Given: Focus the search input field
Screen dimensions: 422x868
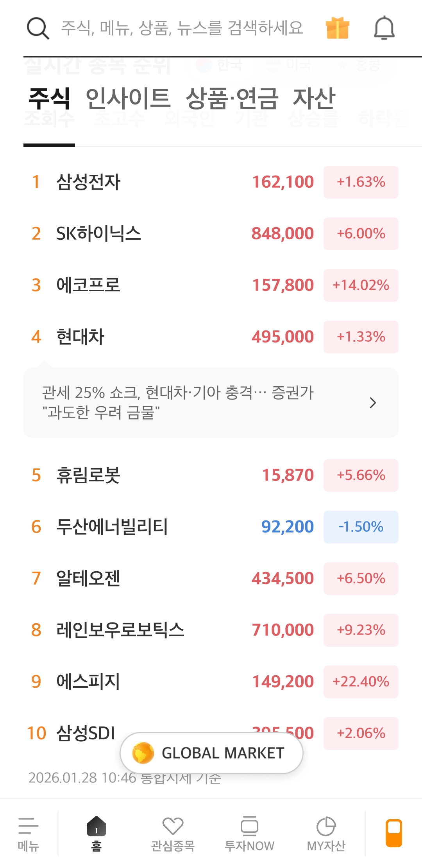Looking at the screenshot, I should coord(182,28).
